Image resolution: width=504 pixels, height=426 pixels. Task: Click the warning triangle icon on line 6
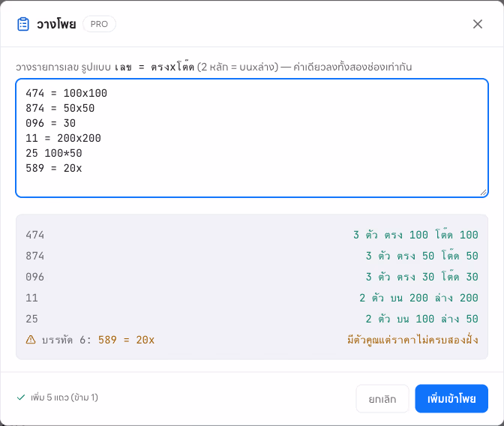(31, 340)
